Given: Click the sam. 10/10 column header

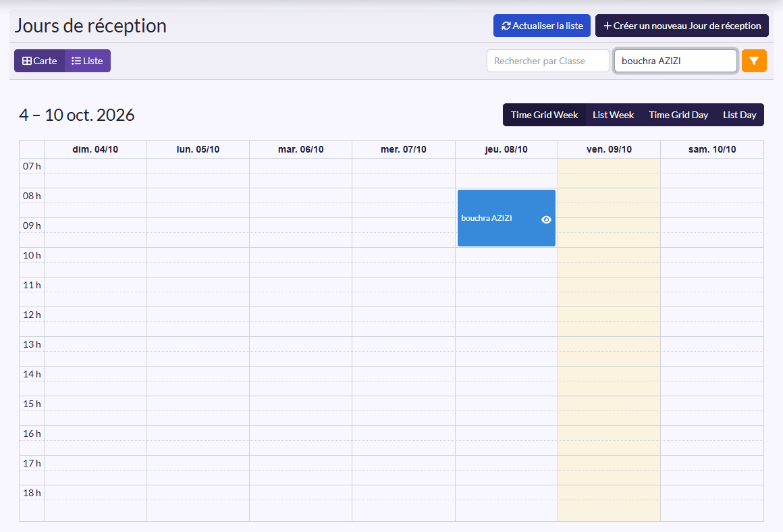Looking at the screenshot, I should 712,149.
